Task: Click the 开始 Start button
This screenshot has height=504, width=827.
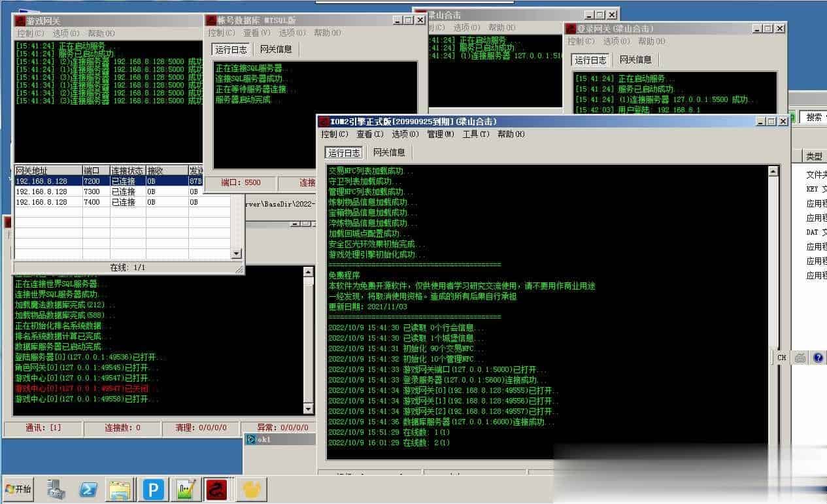Action: point(18,489)
